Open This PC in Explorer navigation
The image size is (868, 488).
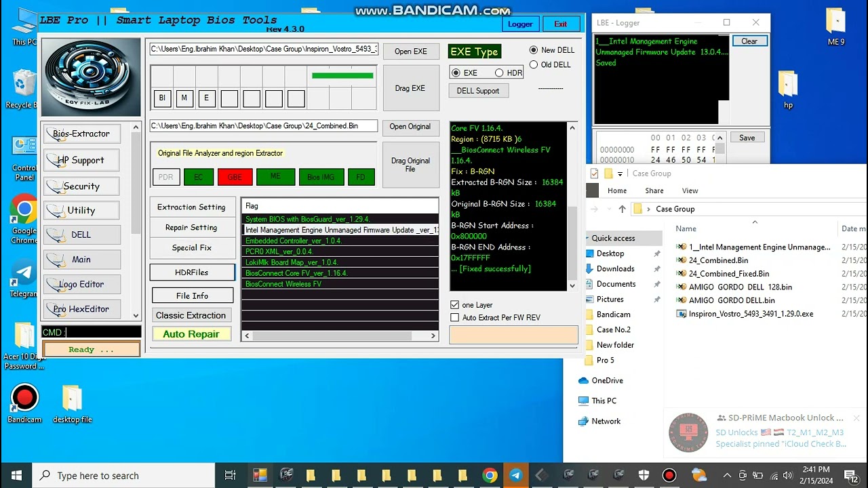[x=604, y=401]
